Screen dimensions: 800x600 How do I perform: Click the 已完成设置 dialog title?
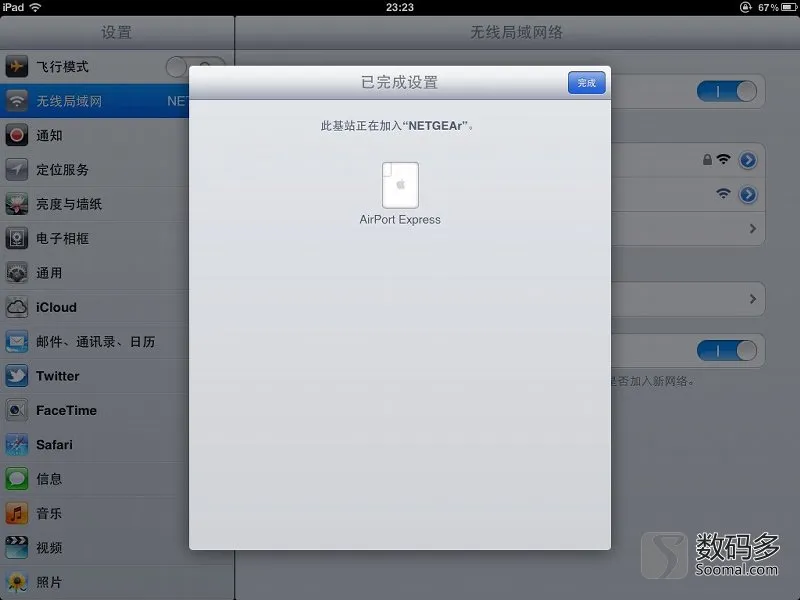399,82
